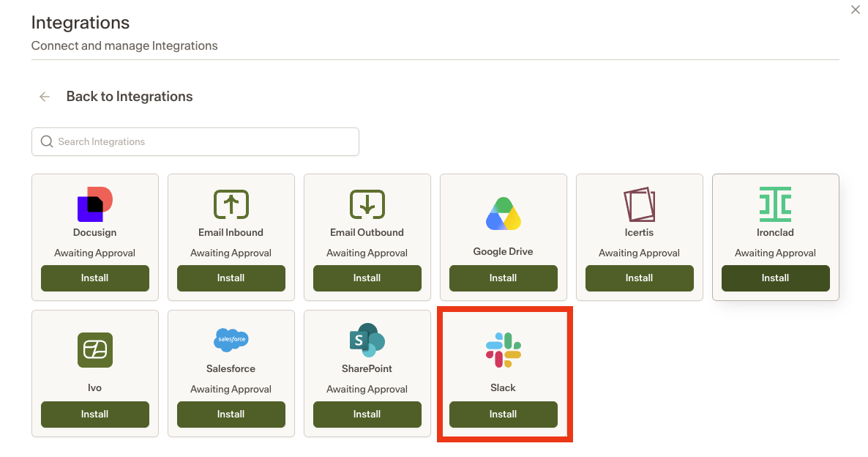The height and width of the screenshot is (457, 868).
Task: Install the Docusign integration
Action: 94,278
